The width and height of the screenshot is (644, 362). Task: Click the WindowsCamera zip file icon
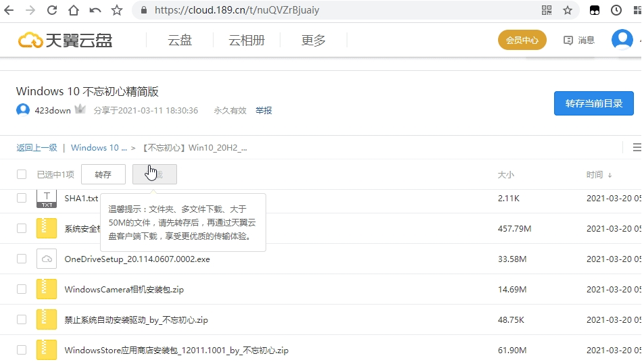46,289
